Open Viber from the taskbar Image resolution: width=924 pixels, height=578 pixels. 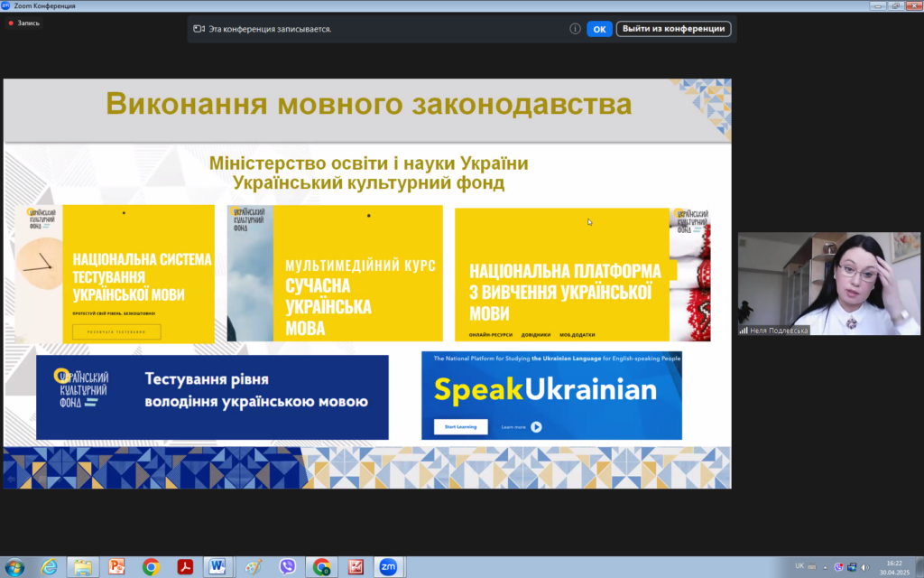point(287,567)
